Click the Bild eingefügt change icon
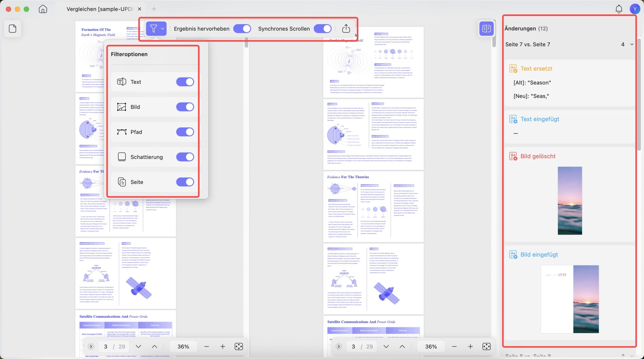 [x=513, y=255]
